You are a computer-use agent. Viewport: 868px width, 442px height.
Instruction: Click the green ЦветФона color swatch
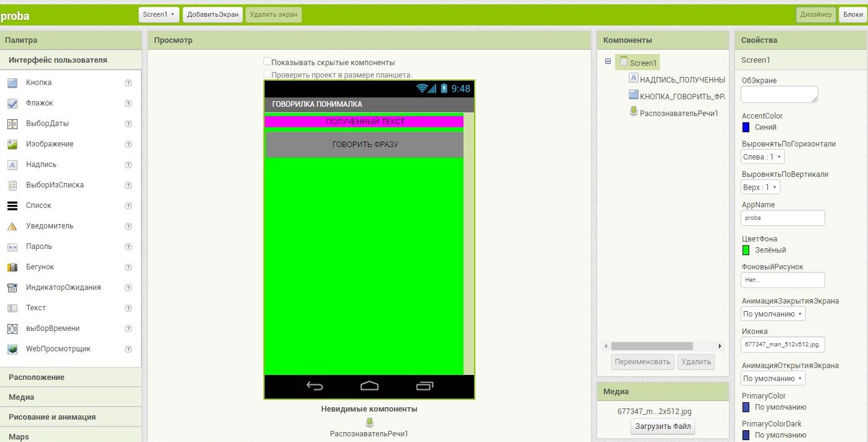tap(746, 250)
